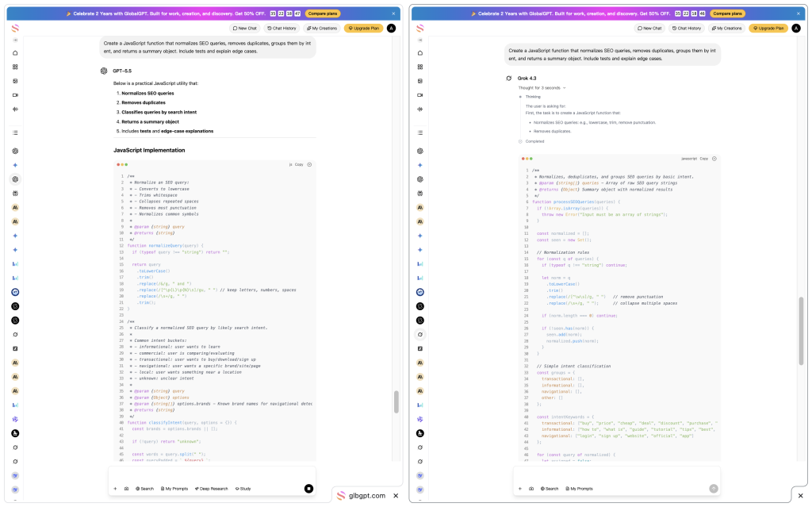Screen dimensions: 812x507
Task: Dismiss promo banner in right window
Action: coord(799,13)
